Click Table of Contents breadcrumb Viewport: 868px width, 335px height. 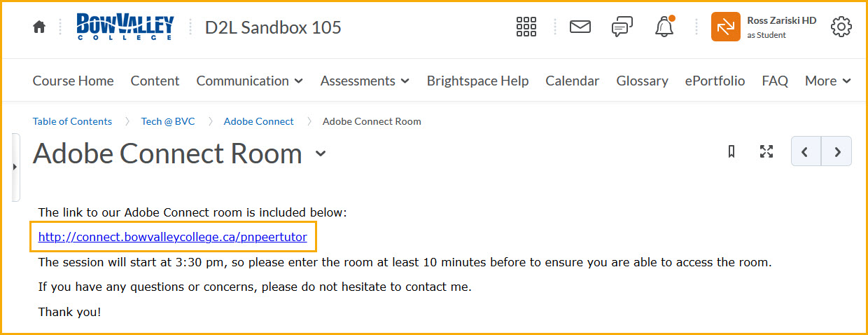point(72,121)
